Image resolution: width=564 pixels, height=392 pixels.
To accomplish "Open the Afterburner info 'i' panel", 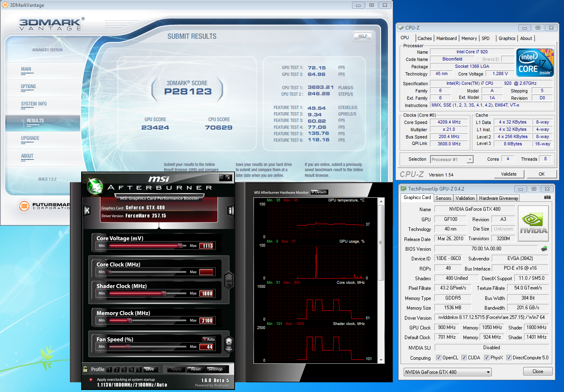I will tap(231, 210).
